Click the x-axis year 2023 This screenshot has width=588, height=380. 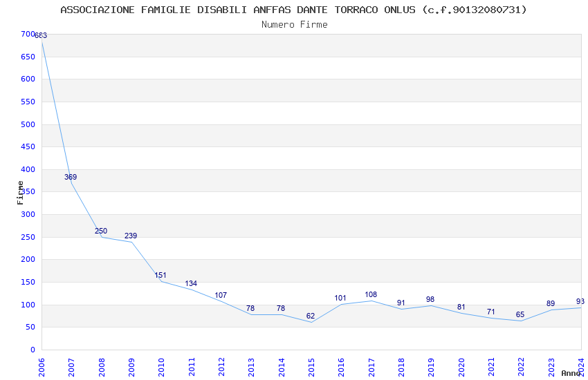[x=551, y=368]
